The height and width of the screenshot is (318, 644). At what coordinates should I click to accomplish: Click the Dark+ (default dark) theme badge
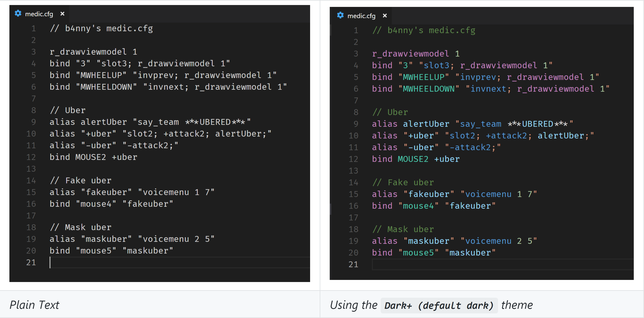tap(439, 305)
